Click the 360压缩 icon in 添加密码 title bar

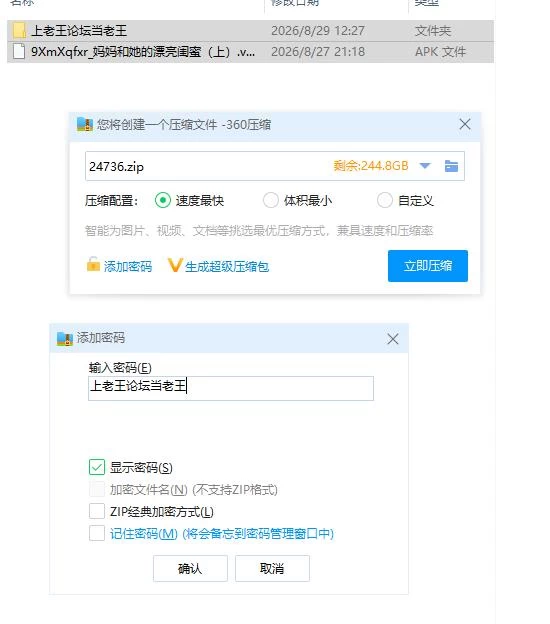click(64, 339)
